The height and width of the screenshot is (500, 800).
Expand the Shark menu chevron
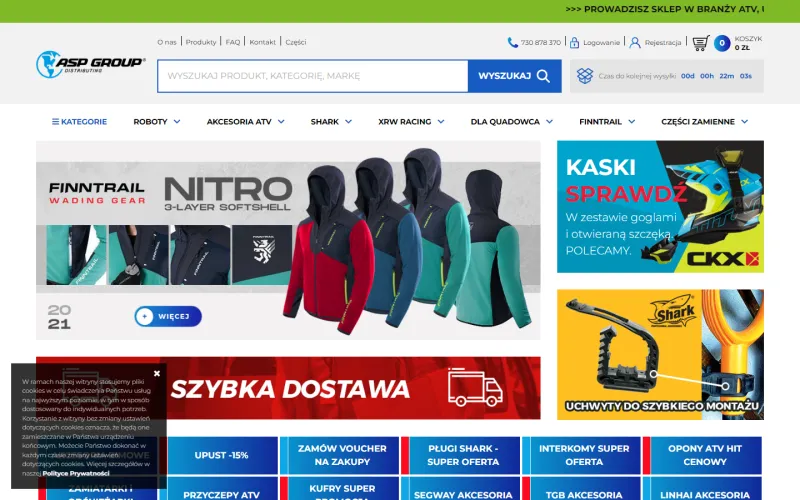(348, 121)
